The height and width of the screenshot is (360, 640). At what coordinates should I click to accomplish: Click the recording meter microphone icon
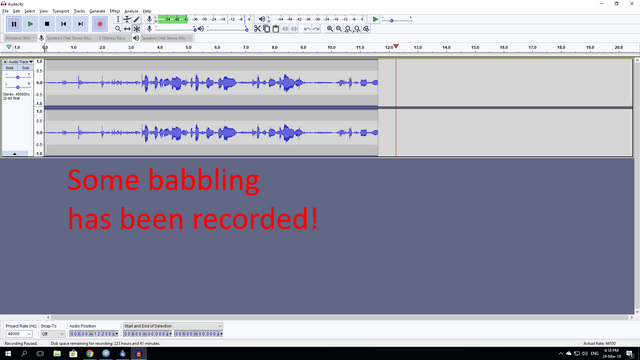149,19
